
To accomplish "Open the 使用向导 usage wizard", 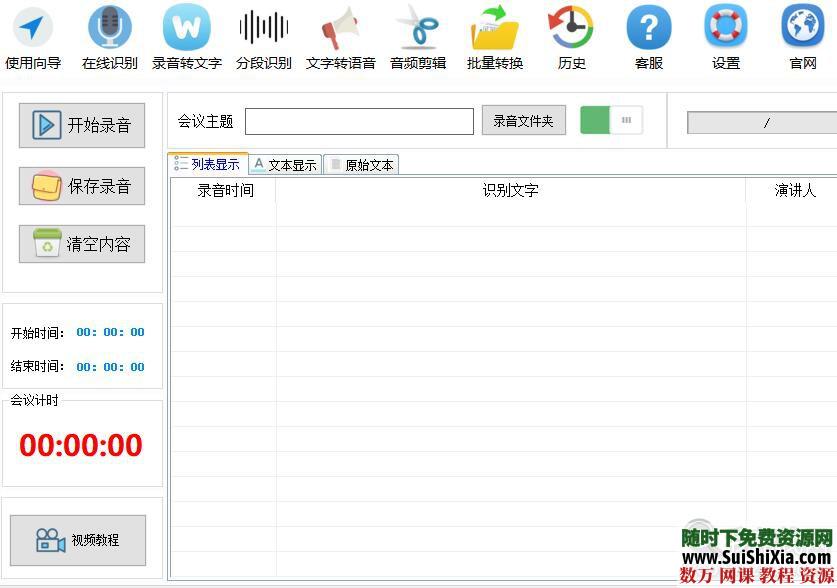I will pyautogui.click(x=33, y=35).
